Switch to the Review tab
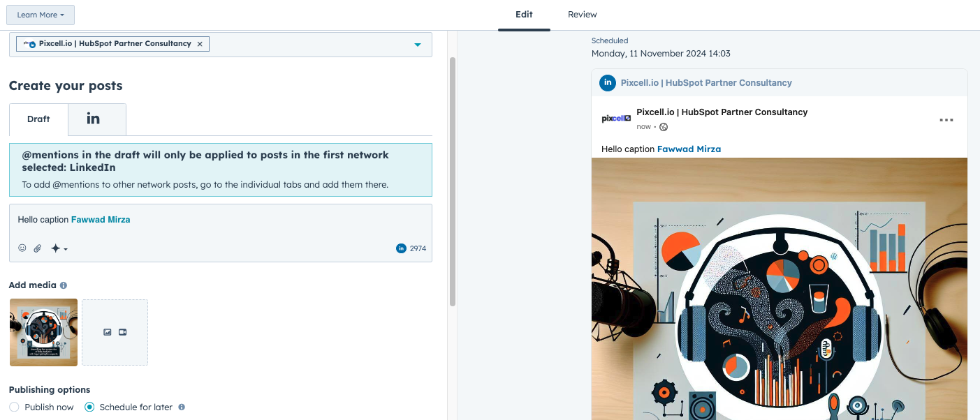 coord(582,15)
